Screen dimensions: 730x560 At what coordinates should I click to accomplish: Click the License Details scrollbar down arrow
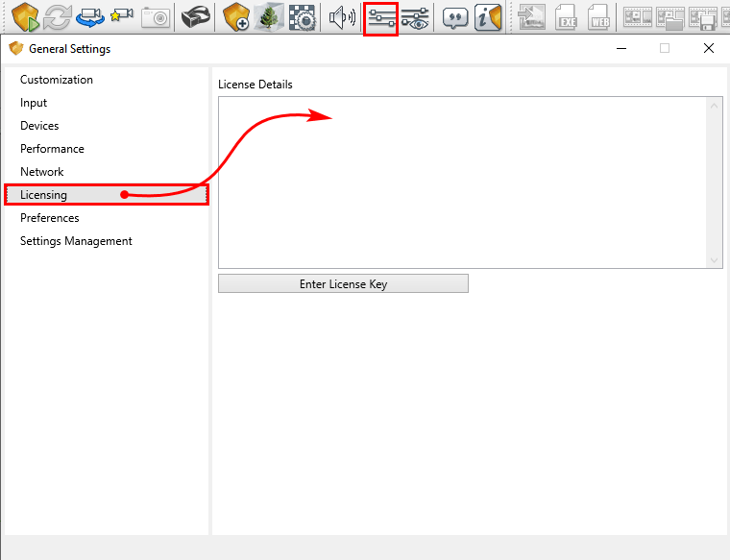715,260
